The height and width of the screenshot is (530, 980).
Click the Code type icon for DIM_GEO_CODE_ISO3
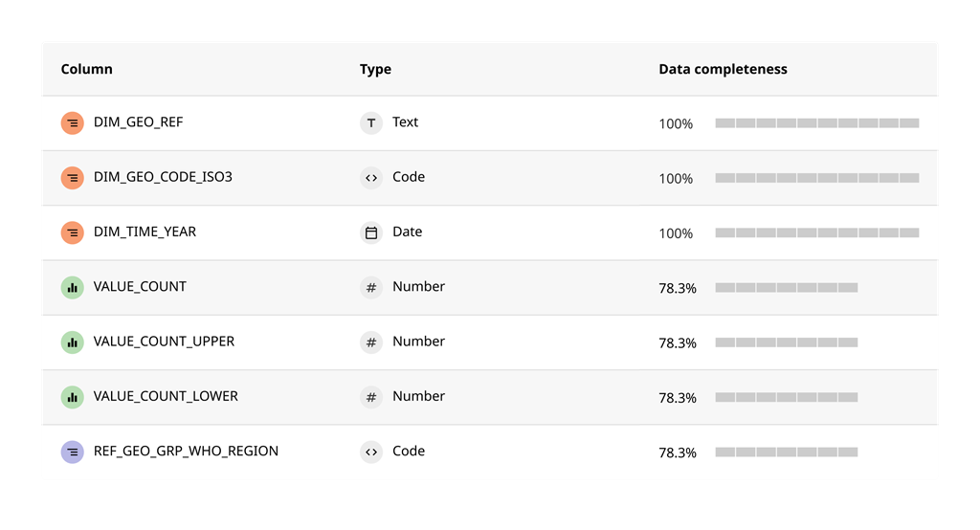click(371, 178)
